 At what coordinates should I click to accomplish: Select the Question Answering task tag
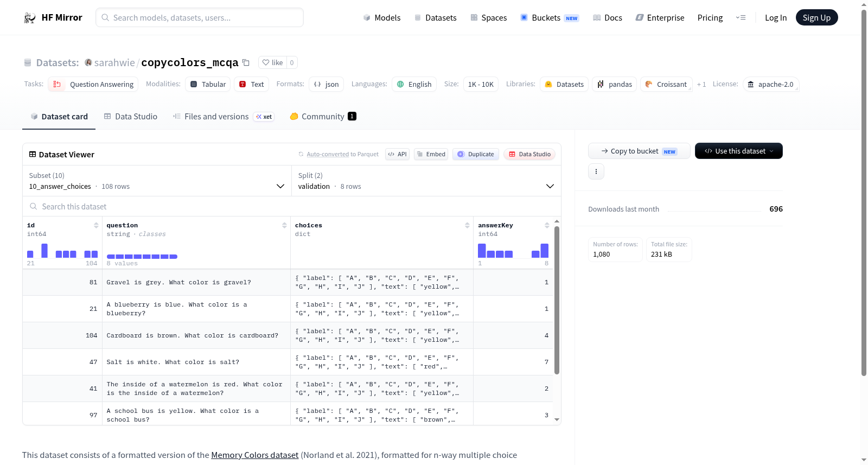coord(93,84)
